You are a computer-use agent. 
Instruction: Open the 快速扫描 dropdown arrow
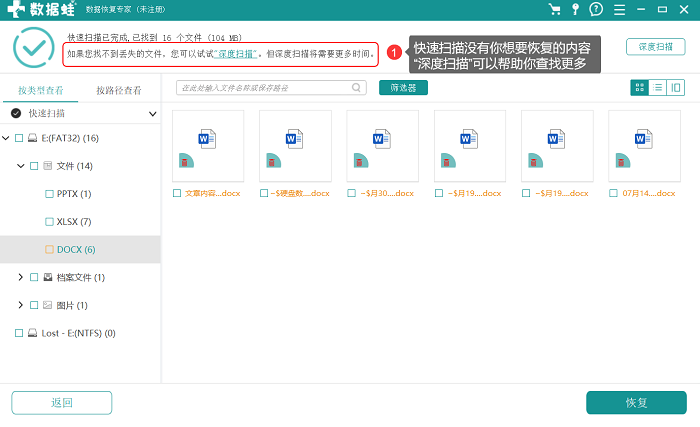tap(152, 114)
